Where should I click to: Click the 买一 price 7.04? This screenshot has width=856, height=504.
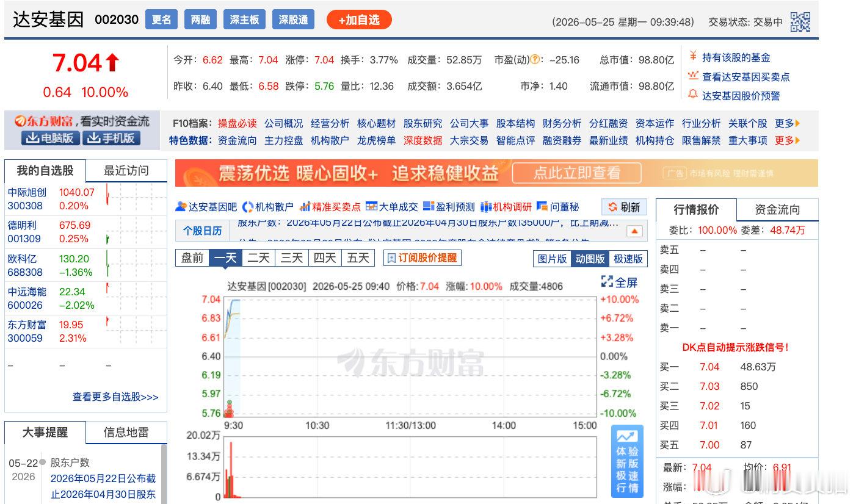click(709, 367)
